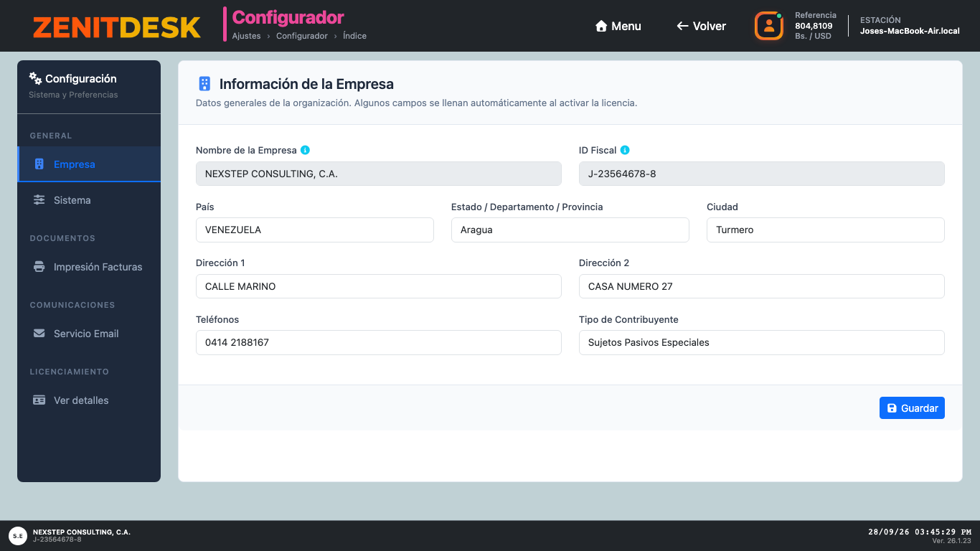Open the Tipo de Contribuyente dropdown
980x551 pixels.
coord(762,342)
